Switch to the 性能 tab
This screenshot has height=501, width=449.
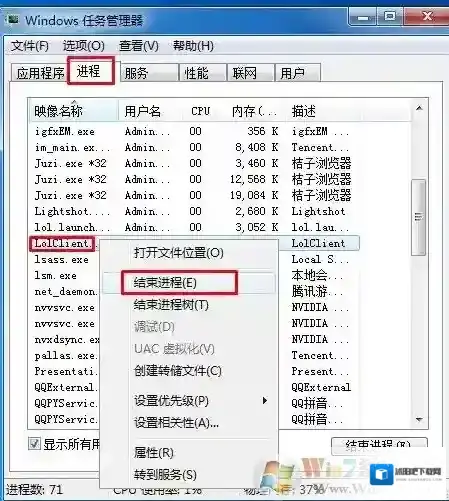203,73
